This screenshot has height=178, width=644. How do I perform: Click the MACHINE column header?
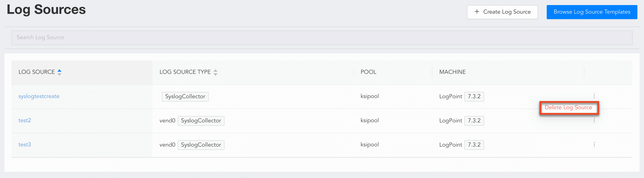452,72
